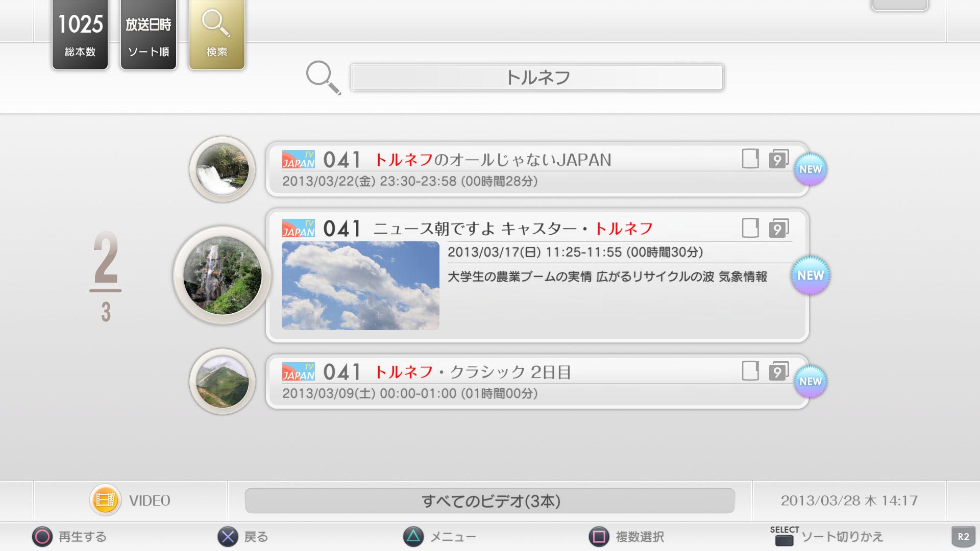The width and height of the screenshot is (980, 551).
Task: Select title ニュース朝ですよ キャスター・トルネフ
Action: [x=513, y=229]
